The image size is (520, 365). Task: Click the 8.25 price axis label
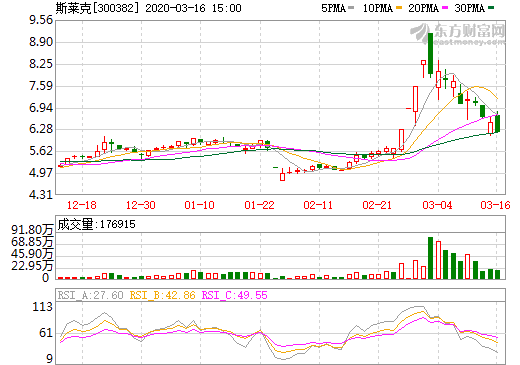point(41,64)
